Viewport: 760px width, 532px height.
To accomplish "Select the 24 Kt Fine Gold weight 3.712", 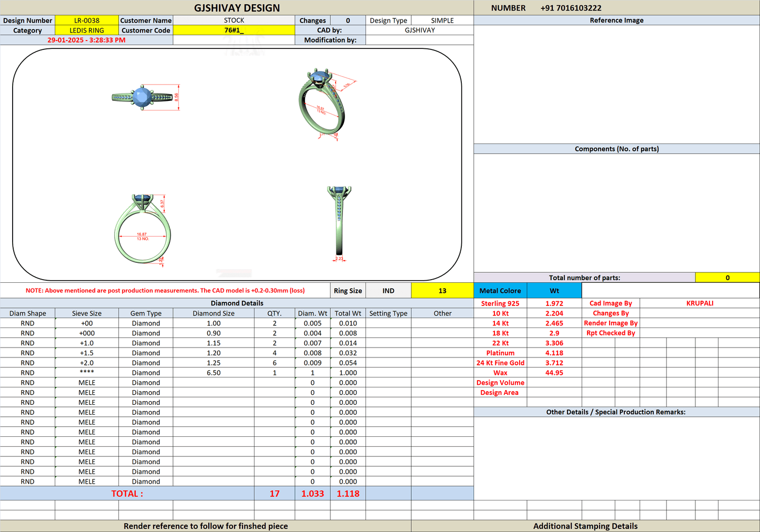I will pos(554,363).
